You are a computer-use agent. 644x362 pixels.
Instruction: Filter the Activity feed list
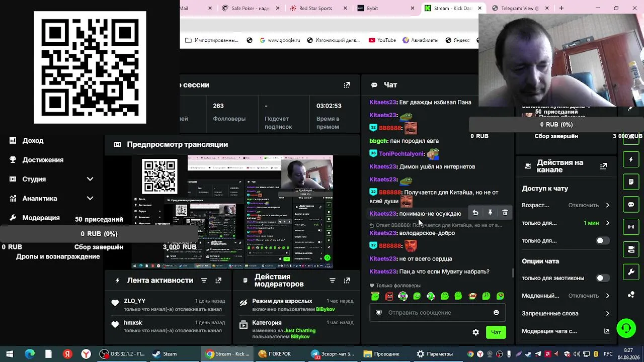(204, 281)
